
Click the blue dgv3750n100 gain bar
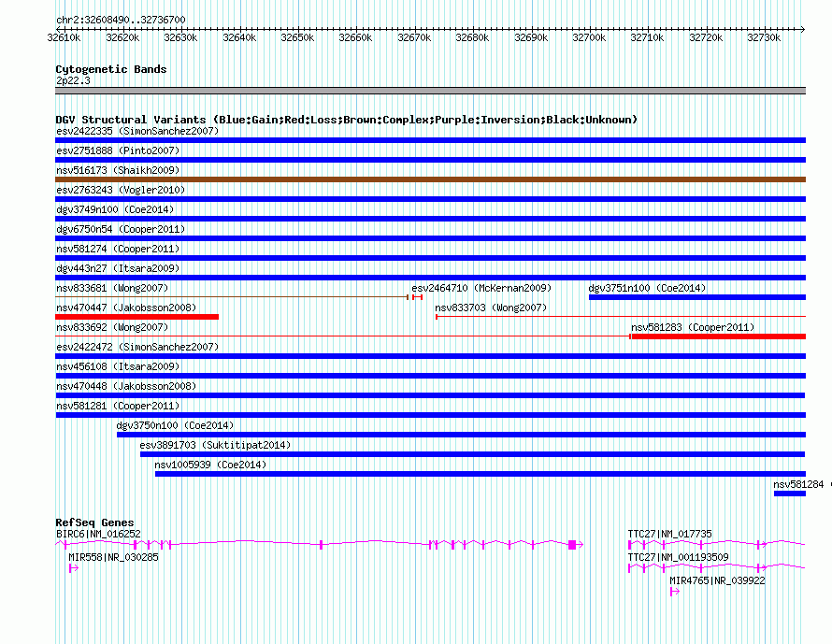pyautogui.click(x=461, y=435)
